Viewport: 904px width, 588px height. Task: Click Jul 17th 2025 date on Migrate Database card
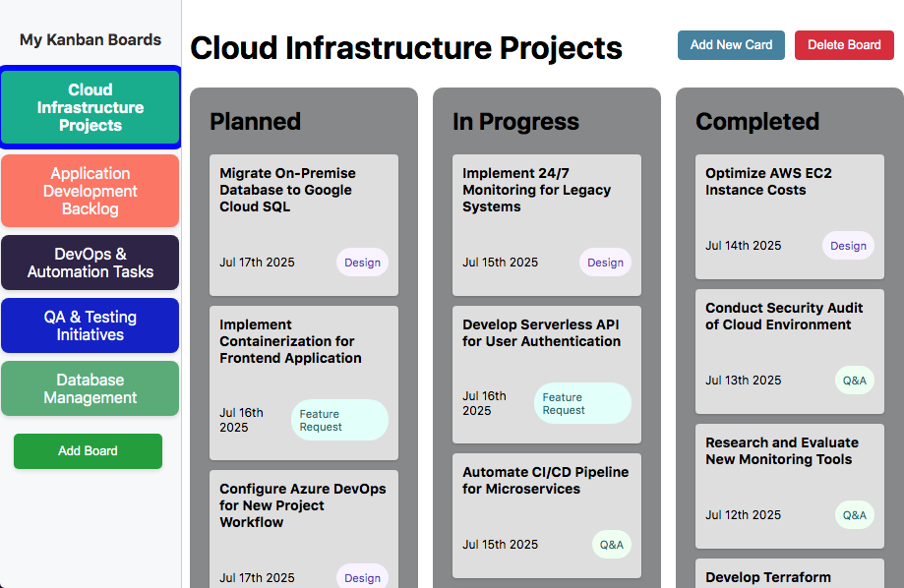coord(257,263)
